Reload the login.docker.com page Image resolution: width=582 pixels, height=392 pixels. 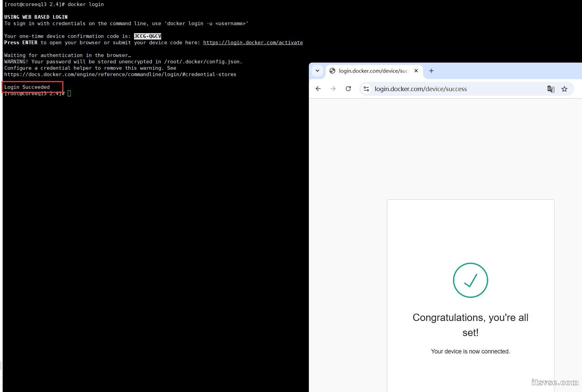(348, 89)
